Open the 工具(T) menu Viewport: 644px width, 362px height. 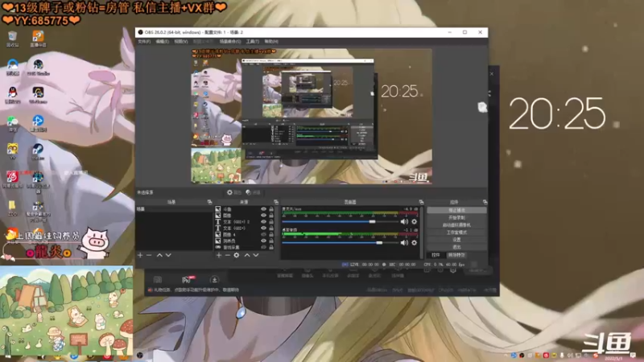[253, 42]
